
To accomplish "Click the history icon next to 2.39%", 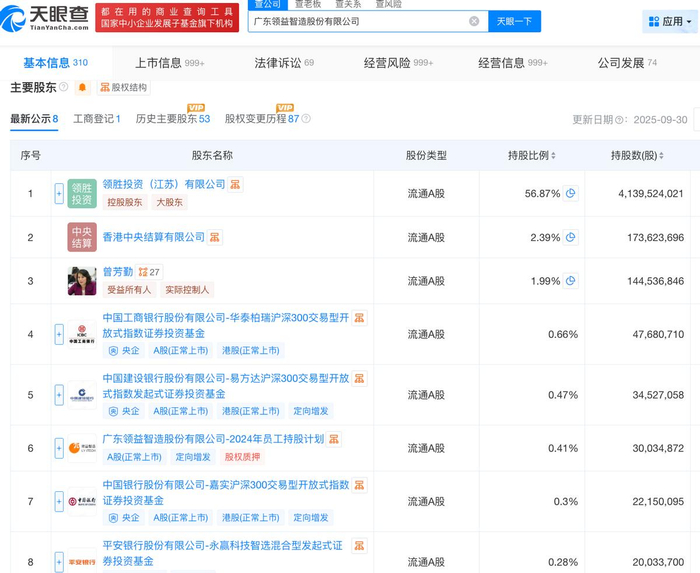I will [x=571, y=237].
